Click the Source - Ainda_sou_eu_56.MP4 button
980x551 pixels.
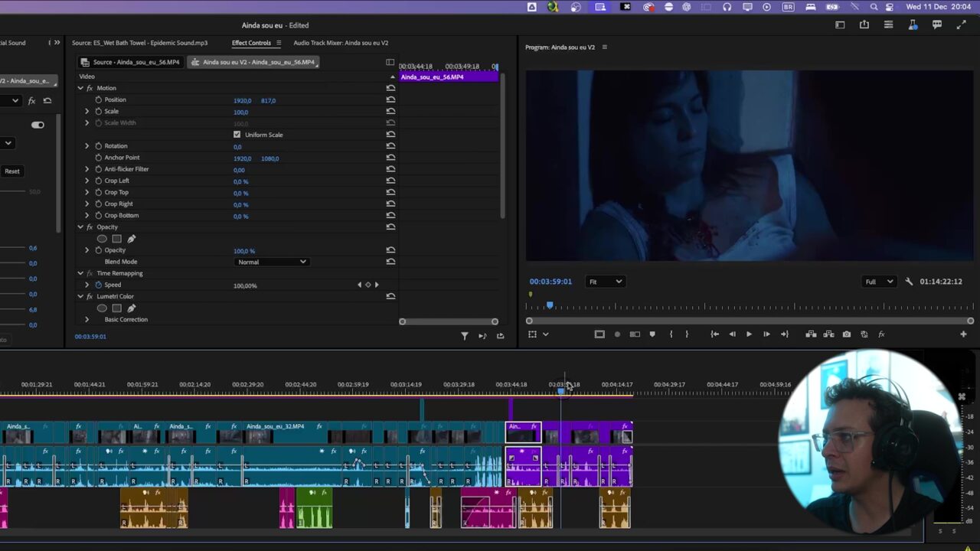pos(131,62)
